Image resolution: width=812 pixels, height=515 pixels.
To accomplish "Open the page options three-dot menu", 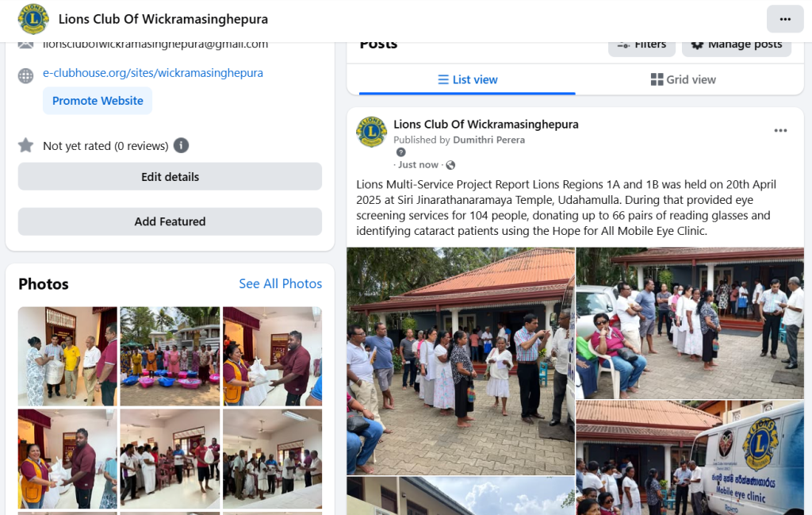I will tap(785, 19).
